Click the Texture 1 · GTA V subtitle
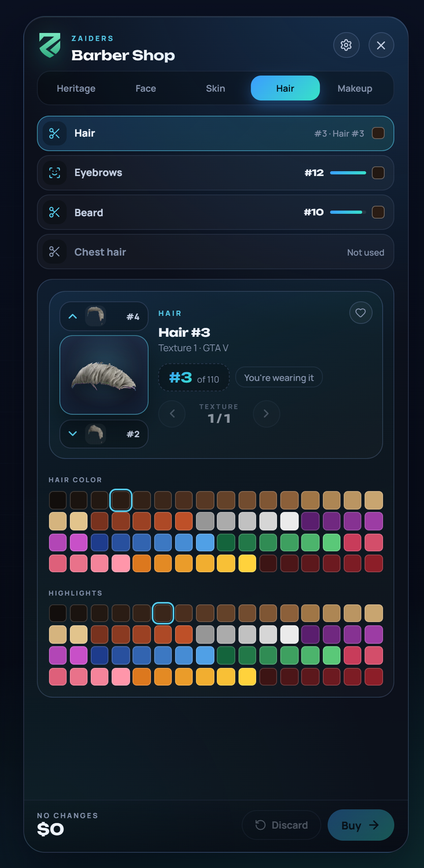 pyautogui.click(x=193, y=348)
